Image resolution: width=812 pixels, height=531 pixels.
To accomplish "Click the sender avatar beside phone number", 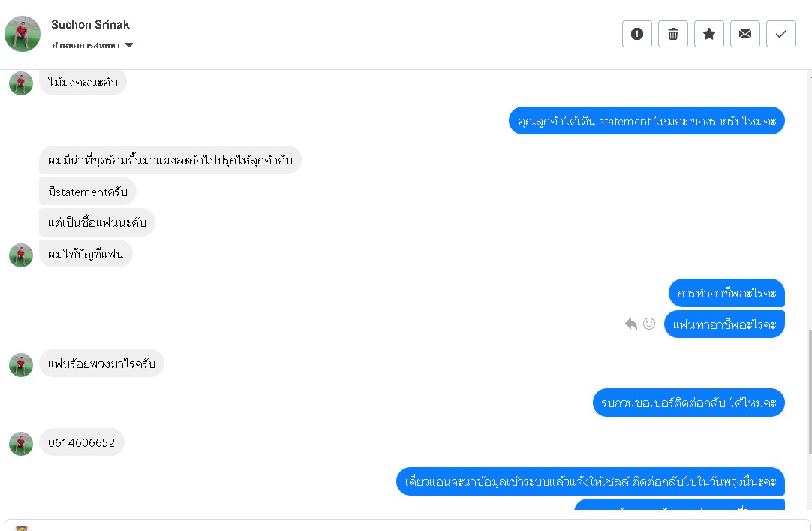I will tap(21, 444).
